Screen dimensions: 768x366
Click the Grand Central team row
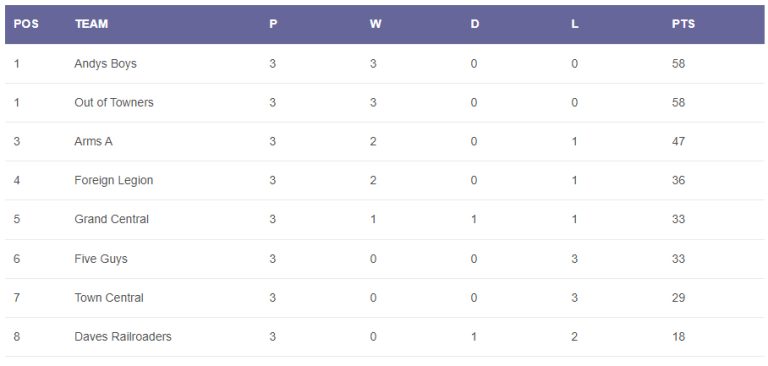pos(384,220)
